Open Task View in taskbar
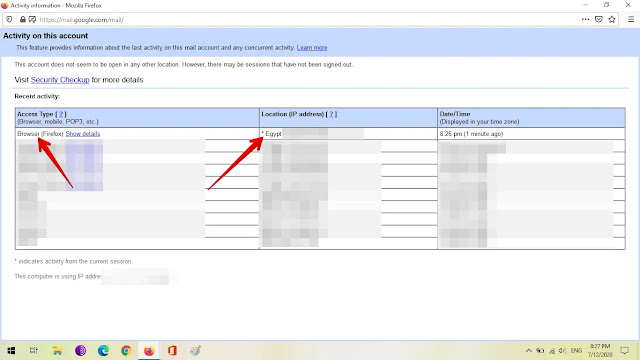This screenshot has height=360, width=640. (x=33, y=351)
